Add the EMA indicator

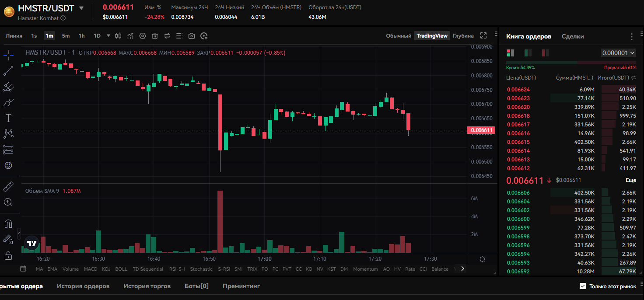point(52,269)
